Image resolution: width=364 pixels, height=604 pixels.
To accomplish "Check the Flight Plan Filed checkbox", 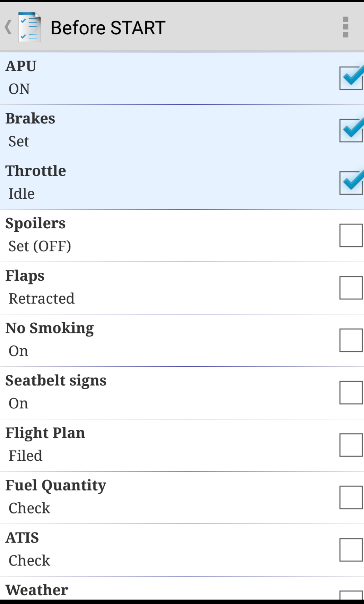I will click(351, 445).
